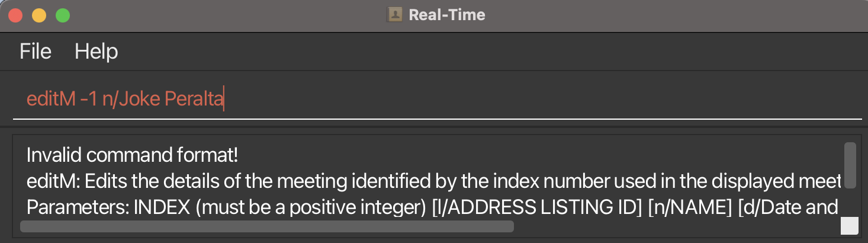Close the window with the red button
Image resolution: width=868 pixels, height=243 pixels.
point(15,15)
